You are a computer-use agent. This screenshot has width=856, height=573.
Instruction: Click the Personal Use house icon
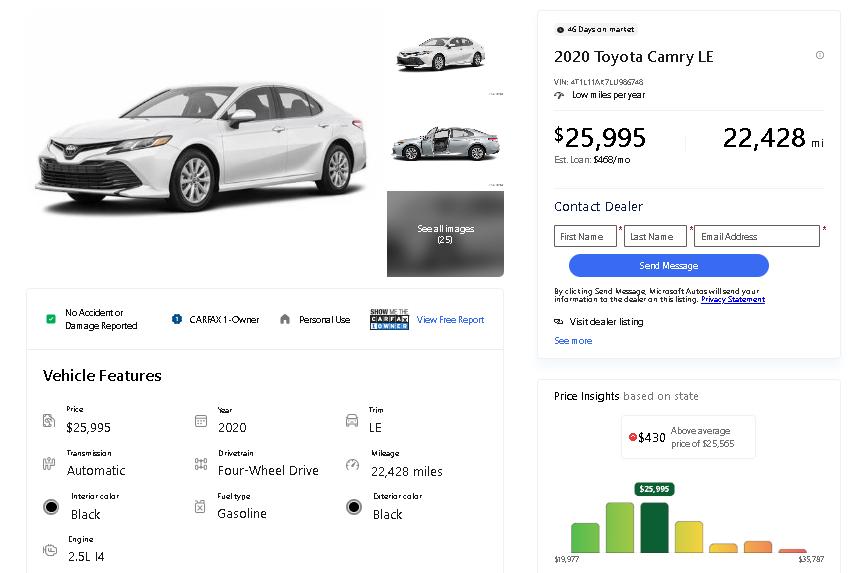[x=285, y=319]
